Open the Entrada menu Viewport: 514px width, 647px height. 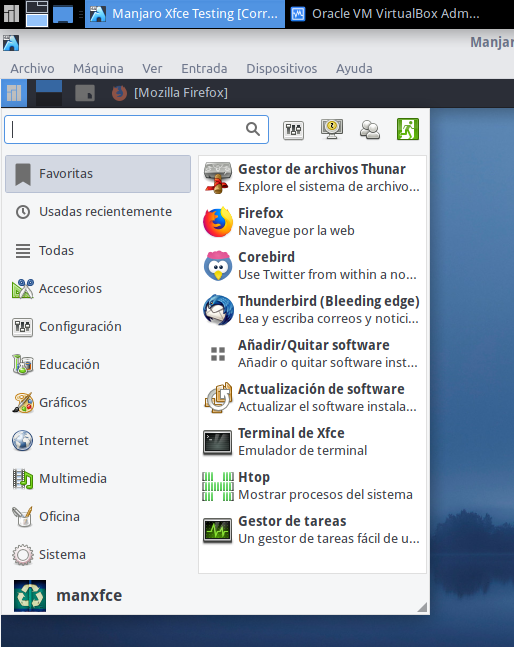pos(204,68)
